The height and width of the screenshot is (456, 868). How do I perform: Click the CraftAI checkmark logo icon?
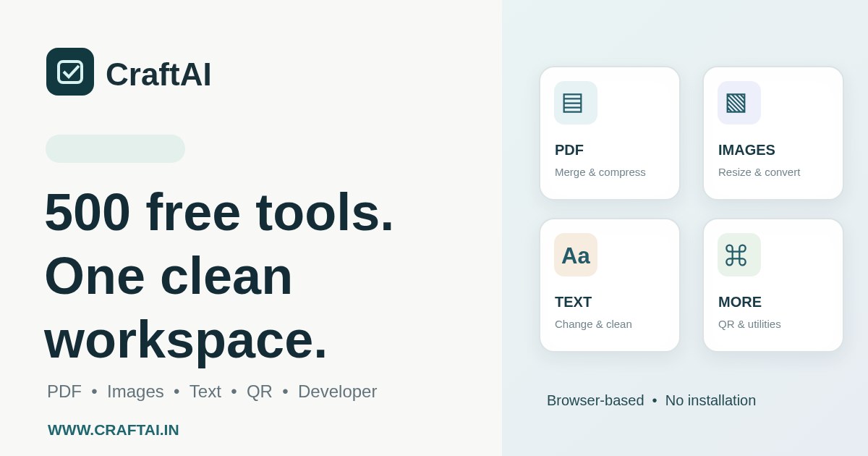[x=70, y=72]
